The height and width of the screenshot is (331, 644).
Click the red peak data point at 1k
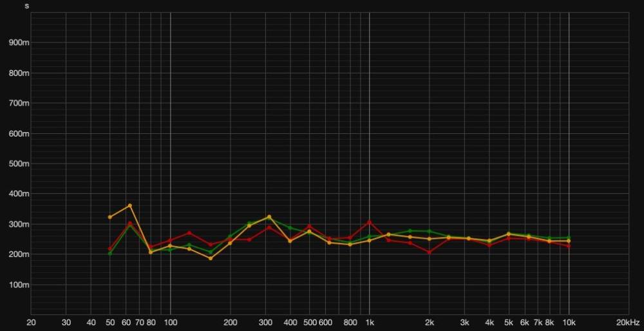(x=370, y=222)
